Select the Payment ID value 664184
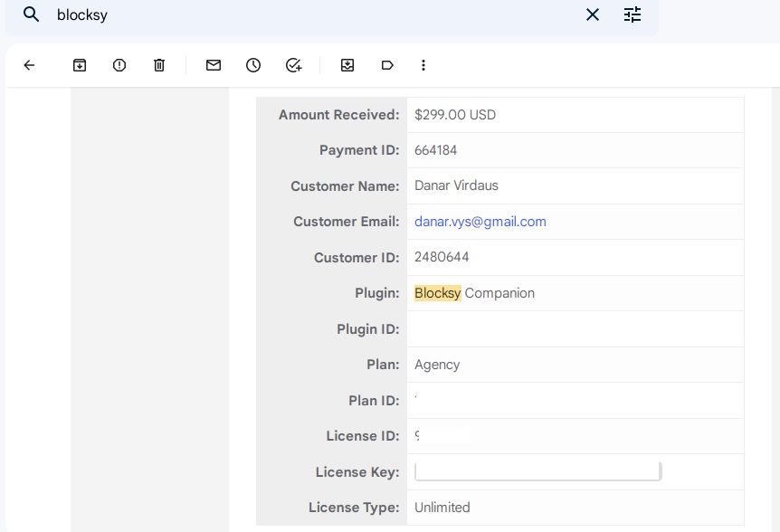 (436, 150)
